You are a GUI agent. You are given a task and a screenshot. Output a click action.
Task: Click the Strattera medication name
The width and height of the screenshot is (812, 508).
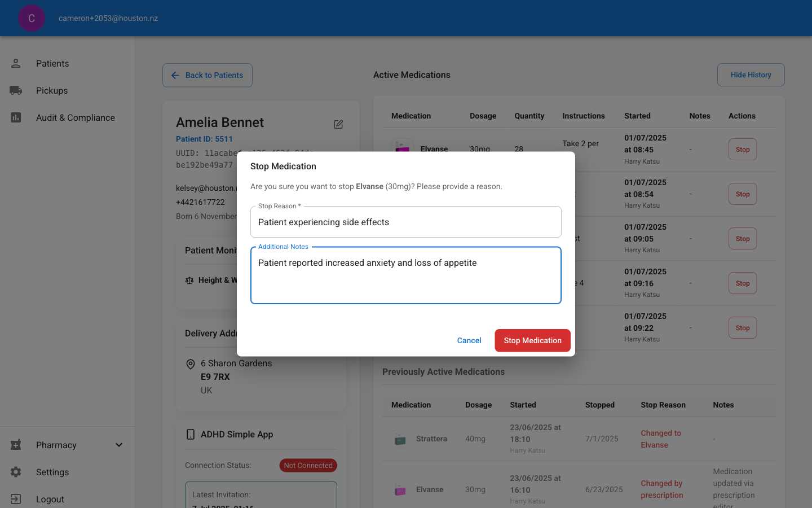click(x=431, y=439)
